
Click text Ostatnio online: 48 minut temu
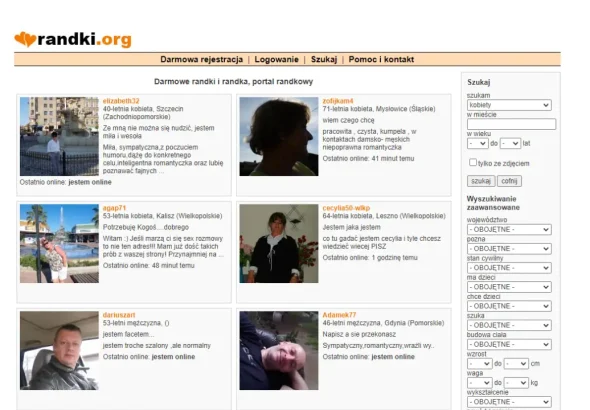point(149,266)
